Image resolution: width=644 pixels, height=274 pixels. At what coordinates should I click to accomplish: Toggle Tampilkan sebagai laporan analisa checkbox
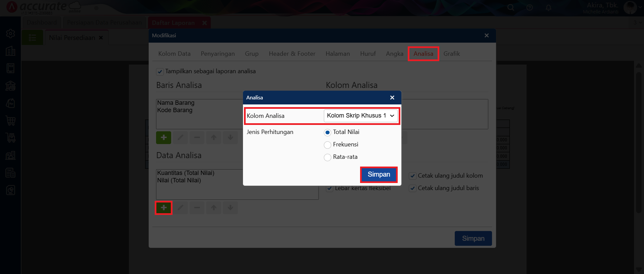tap(160, 72)
